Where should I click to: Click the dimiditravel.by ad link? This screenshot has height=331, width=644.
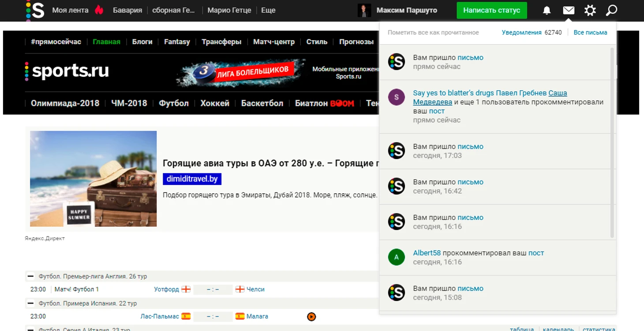click(192, 179)
